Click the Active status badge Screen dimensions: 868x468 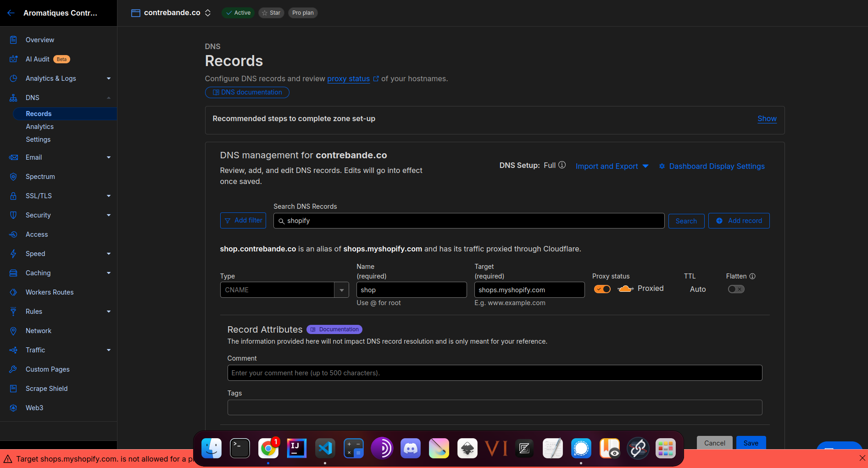point(238,13)
